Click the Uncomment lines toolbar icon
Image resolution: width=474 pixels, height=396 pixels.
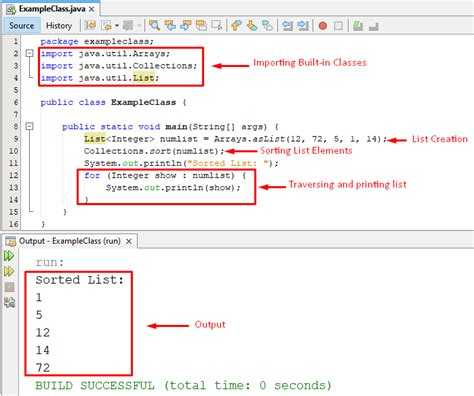[x=374, y=25]
